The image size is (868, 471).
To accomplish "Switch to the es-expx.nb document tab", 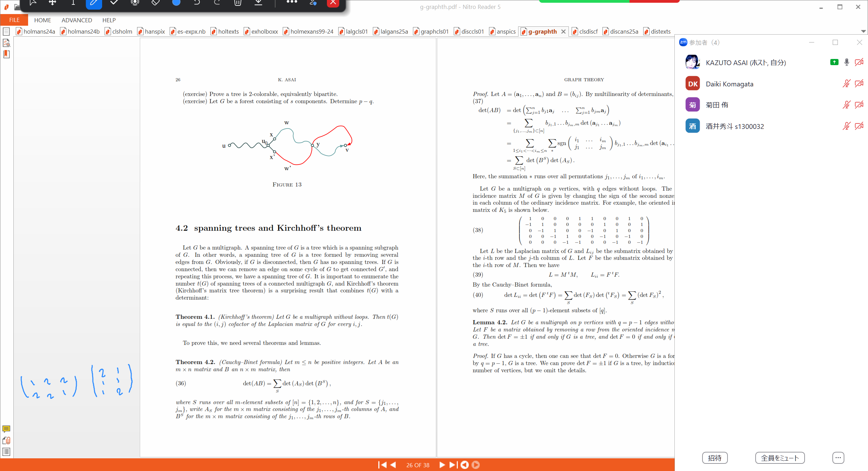I will point(188,32).
